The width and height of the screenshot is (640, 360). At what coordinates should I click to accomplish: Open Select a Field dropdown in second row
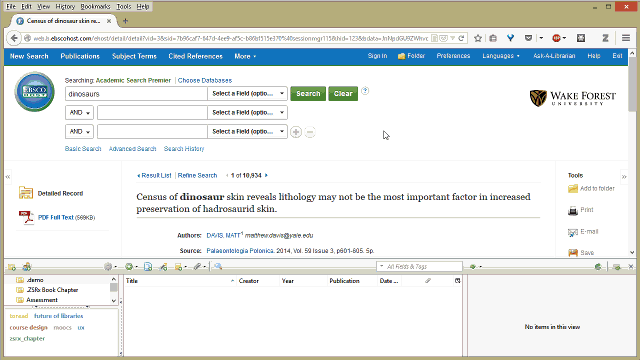(x=247, y=113)
